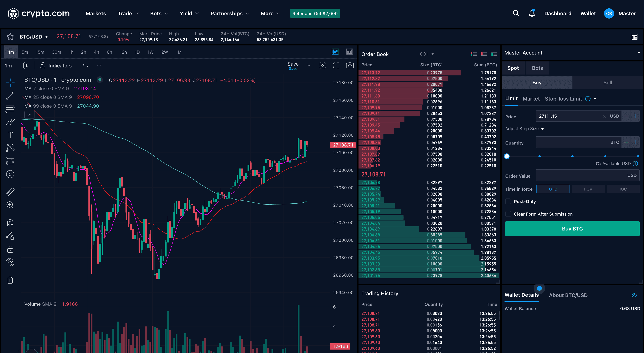Open the search magnifier icon
The width and height of the screenshot is (644, 353).
point(516,13)
